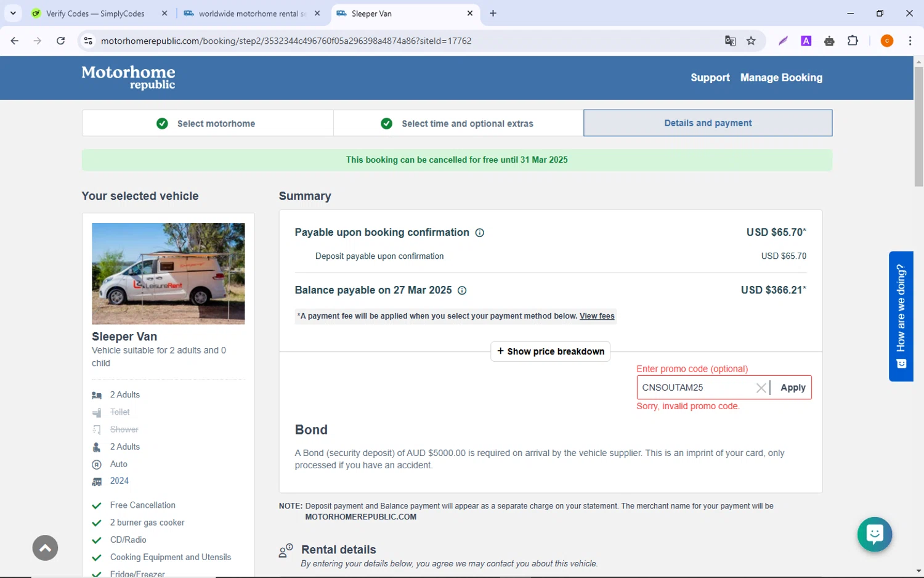Click the address bar URL
The image size is (924, 578).
coord(286,41)
